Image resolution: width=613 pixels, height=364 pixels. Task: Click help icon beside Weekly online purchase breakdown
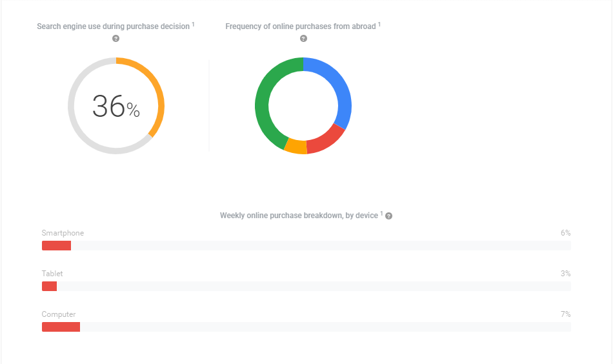click(389, 216)
